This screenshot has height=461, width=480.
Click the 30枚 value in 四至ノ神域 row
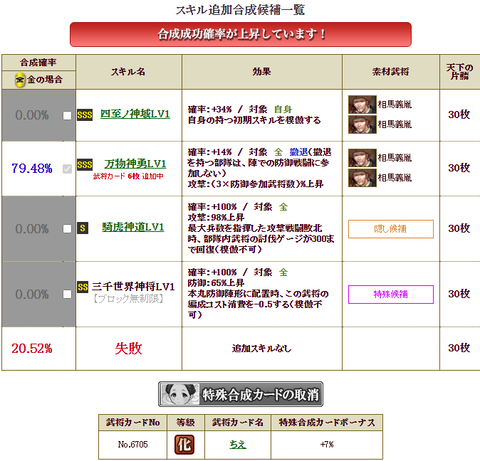(459, 115)
